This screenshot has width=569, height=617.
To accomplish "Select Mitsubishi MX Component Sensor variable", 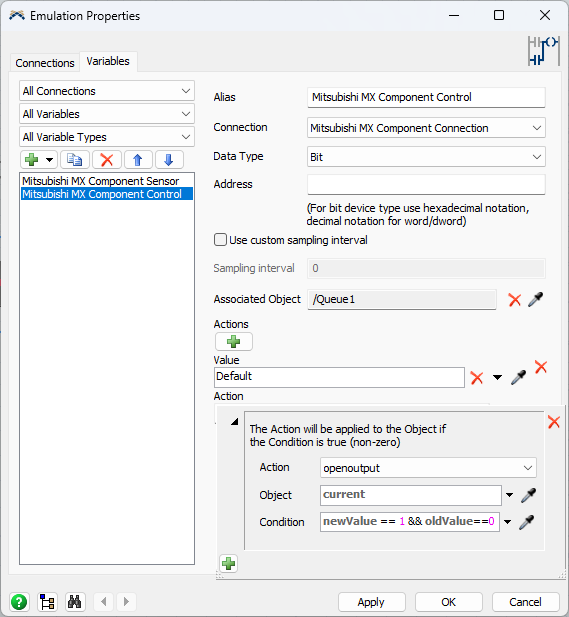I will click(x=101, y=181).
